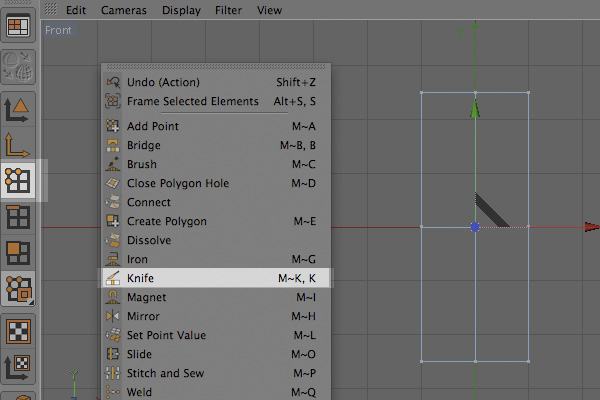Enable the Axis mode icon

(17, 145)
